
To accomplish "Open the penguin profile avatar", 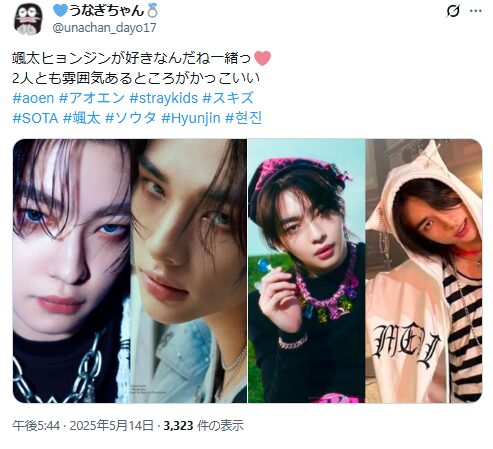I will (x=28, y=19).
